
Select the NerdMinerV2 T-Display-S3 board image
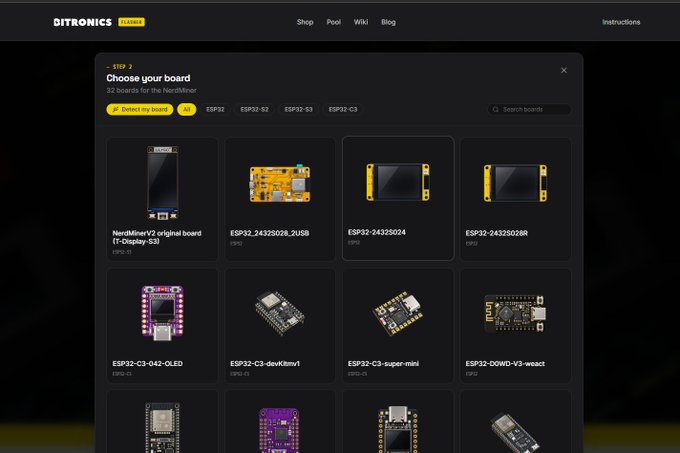pyautogui.click(x=162, y=183)
